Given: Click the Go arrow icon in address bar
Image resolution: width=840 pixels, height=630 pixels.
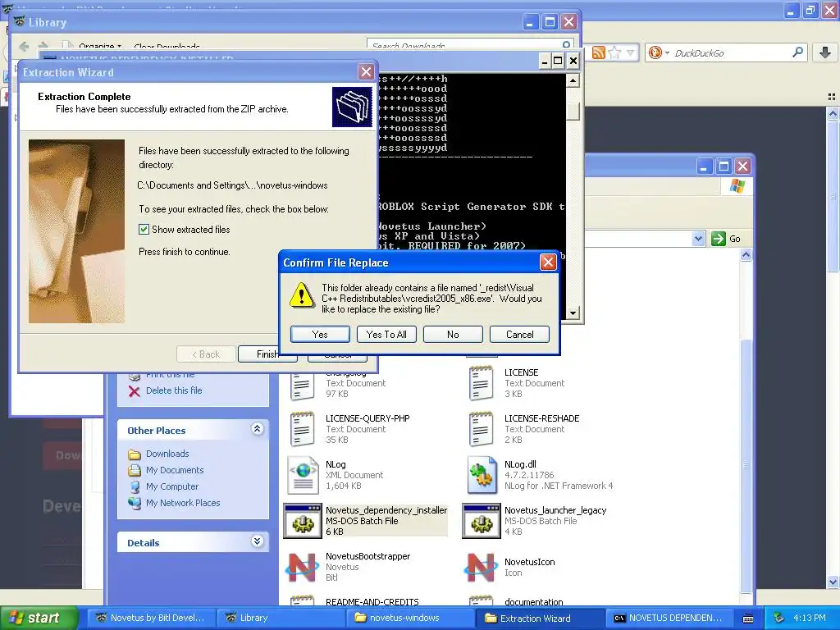Looking at the screenshot, I should click(719, 239).
